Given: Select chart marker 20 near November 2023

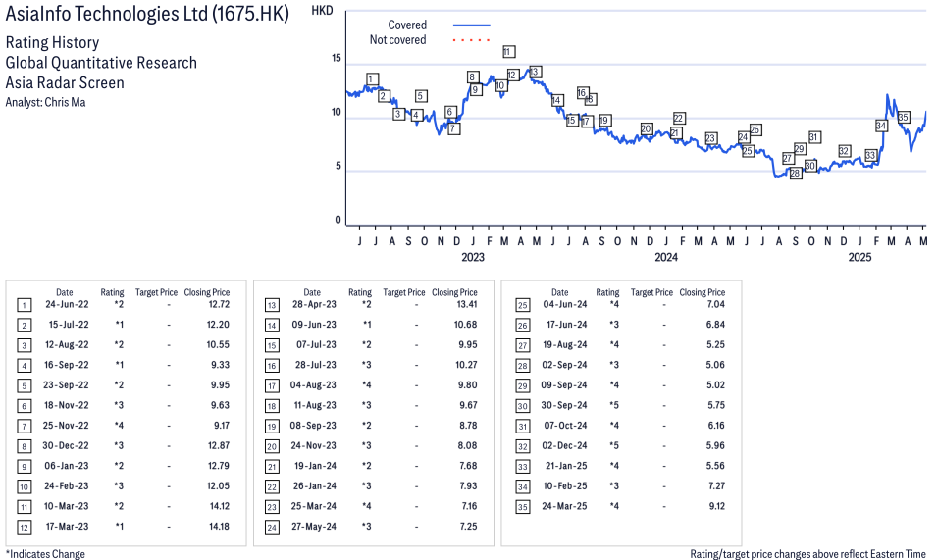Looking at the screenshot, I should pos(646,128).
